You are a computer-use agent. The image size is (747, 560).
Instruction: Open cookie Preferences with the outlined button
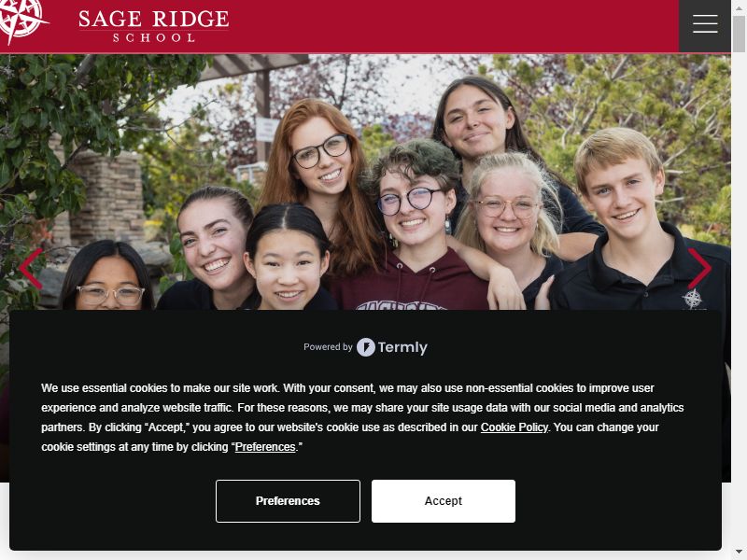tap(288, 501)
